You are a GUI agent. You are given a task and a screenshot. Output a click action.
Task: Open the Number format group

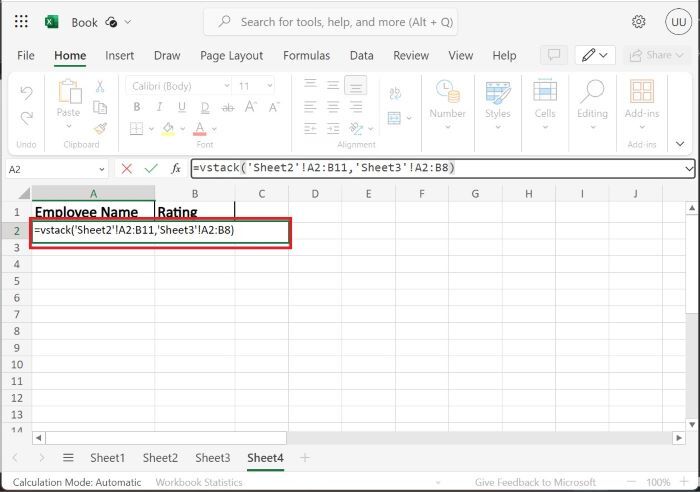point(448,104)
